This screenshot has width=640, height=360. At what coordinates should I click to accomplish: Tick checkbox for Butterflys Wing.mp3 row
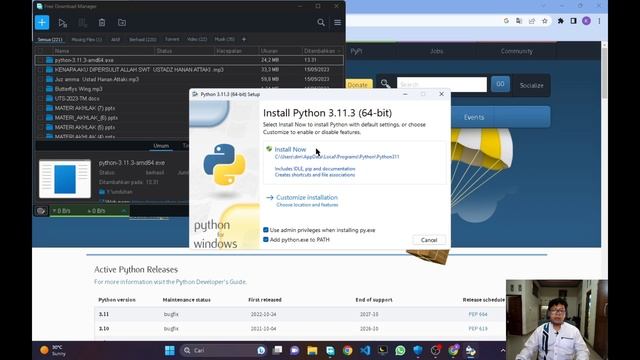coord(40,89)
